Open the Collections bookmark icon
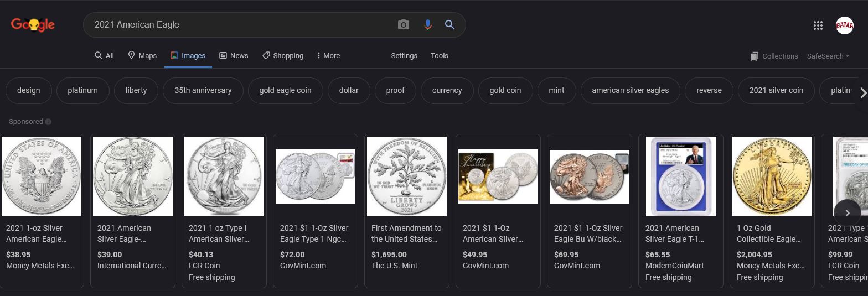 coord(754,56)
